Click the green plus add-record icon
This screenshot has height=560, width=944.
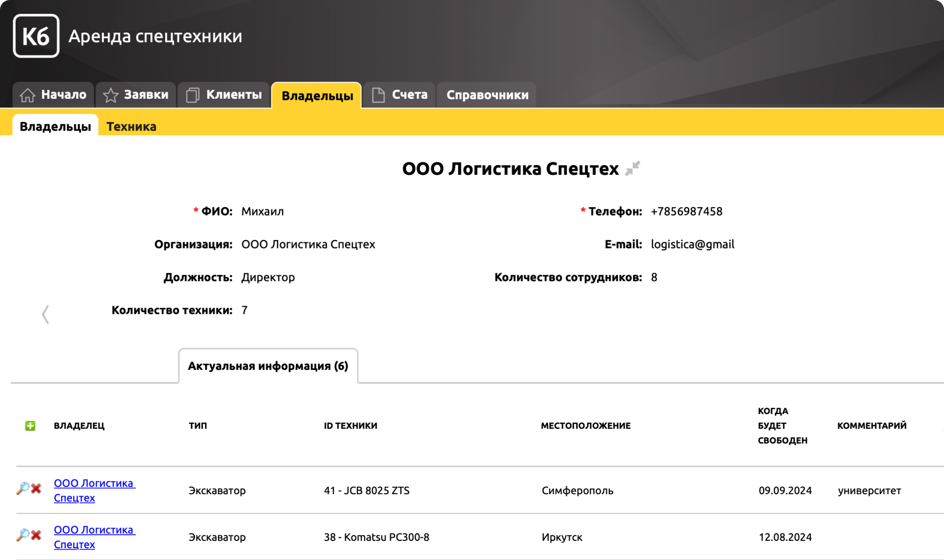pyautogui.click(x=30, y=425)
